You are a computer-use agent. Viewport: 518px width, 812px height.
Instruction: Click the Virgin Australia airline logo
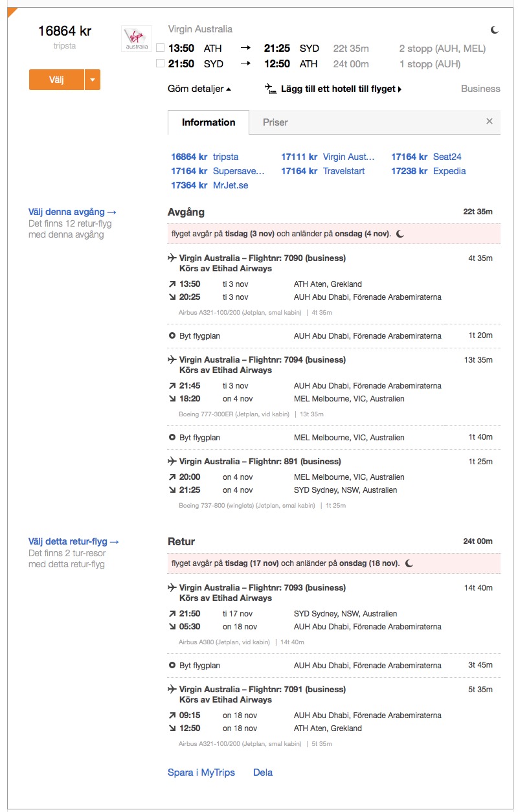(x=137, y=38)
